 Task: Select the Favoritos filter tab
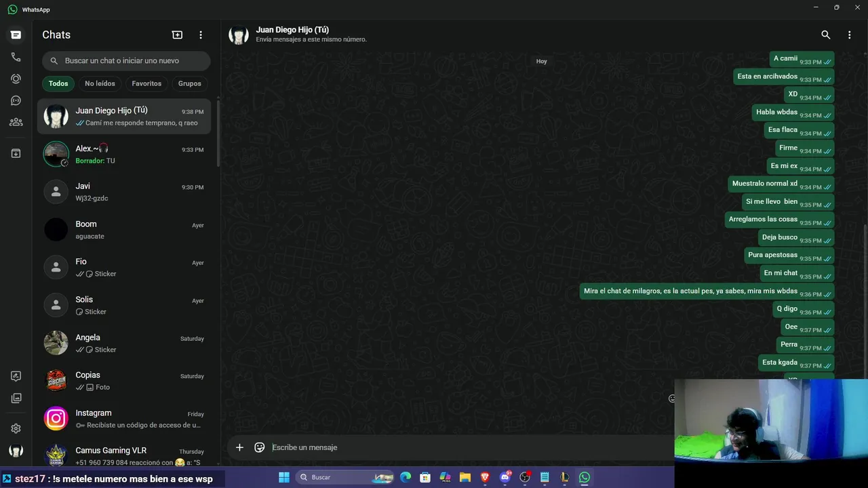[146, 83]
